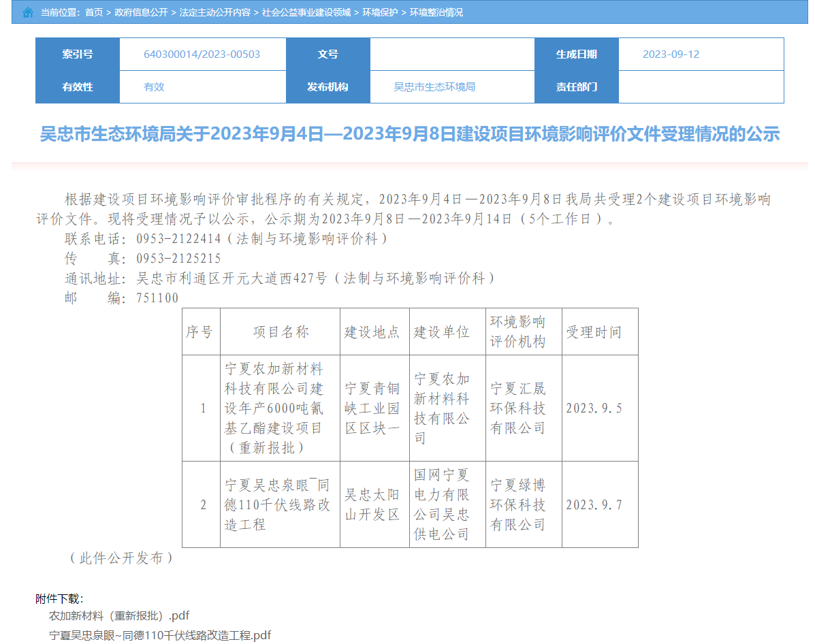The image size is (815, 644).
Task: Click the 国网宁夏电力有限公司吴忠供电公司 table cell
Action: pyautogui.click(x=442, y=504)
